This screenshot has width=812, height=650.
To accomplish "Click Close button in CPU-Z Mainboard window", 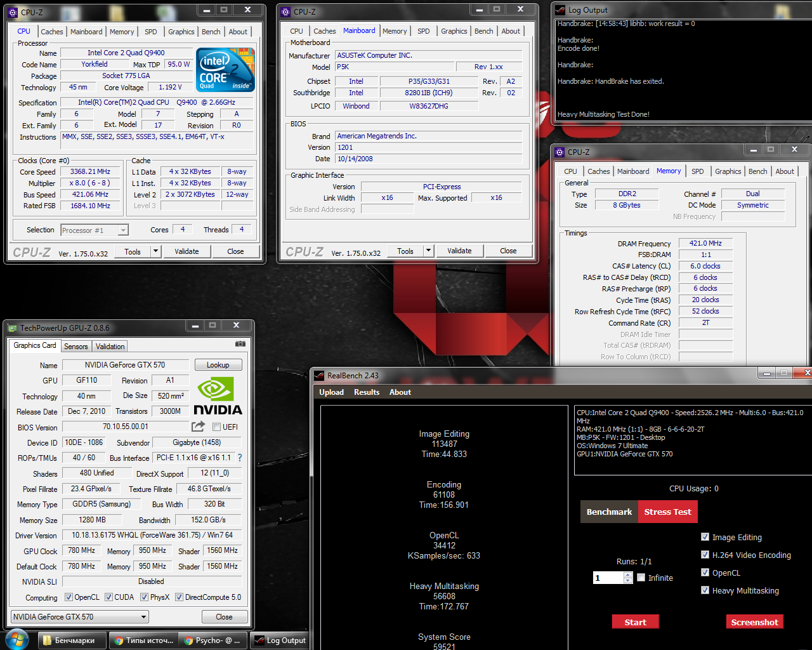I will tap(508, 251).
